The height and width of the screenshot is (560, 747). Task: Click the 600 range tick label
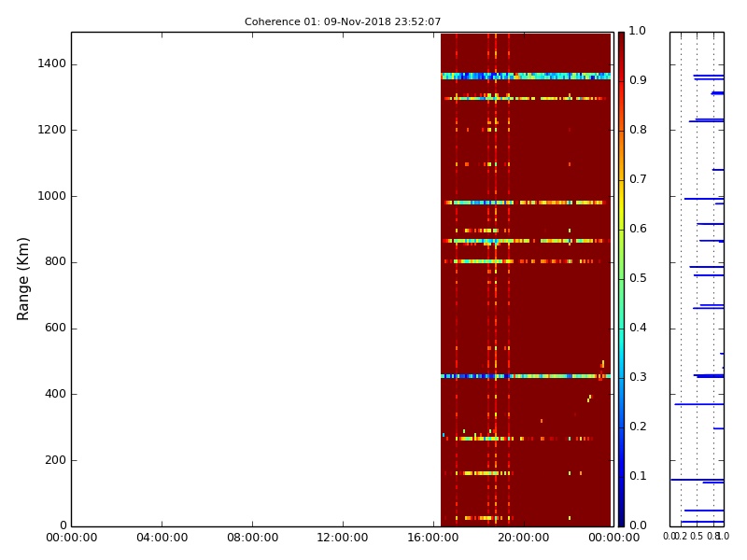click(55, 328)
